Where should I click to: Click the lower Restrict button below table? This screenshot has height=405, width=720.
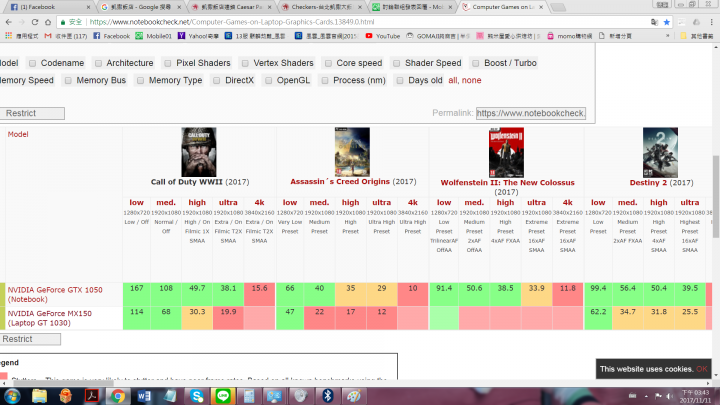click(29, 339)
